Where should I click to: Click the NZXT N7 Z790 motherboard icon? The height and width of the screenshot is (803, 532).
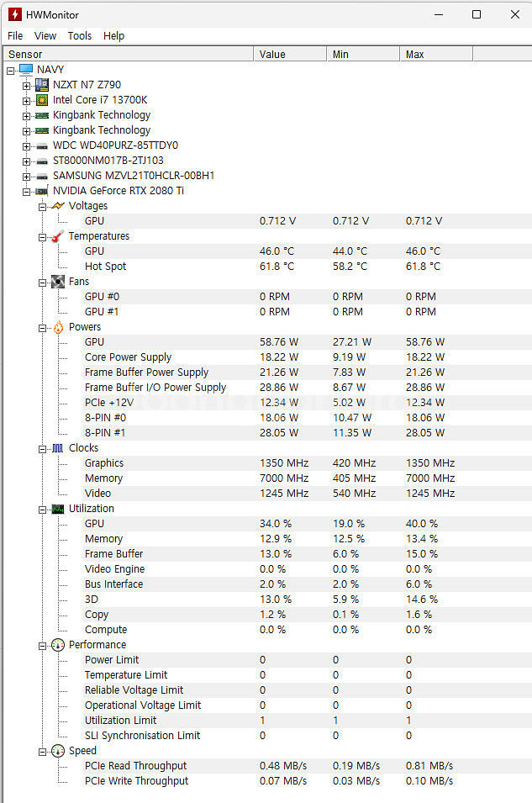[41, 85]
